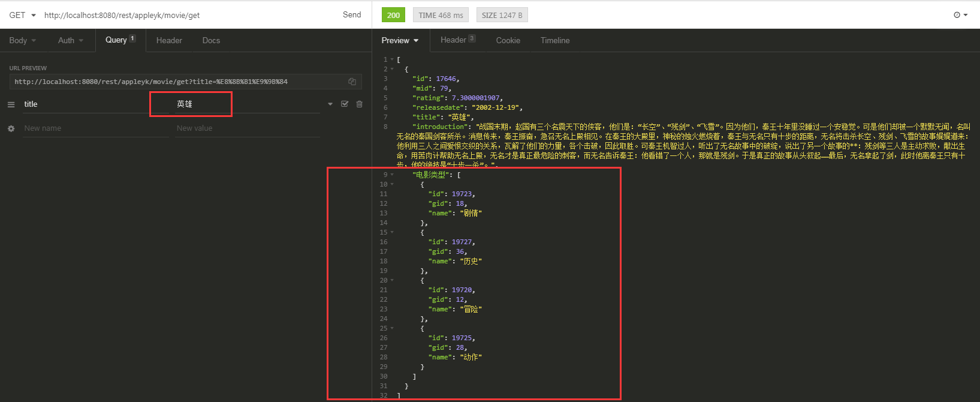The height and width of the screenshot is (402, 980).
Task: Click the TIME 468 ms badge
Action: coord(441,15)
